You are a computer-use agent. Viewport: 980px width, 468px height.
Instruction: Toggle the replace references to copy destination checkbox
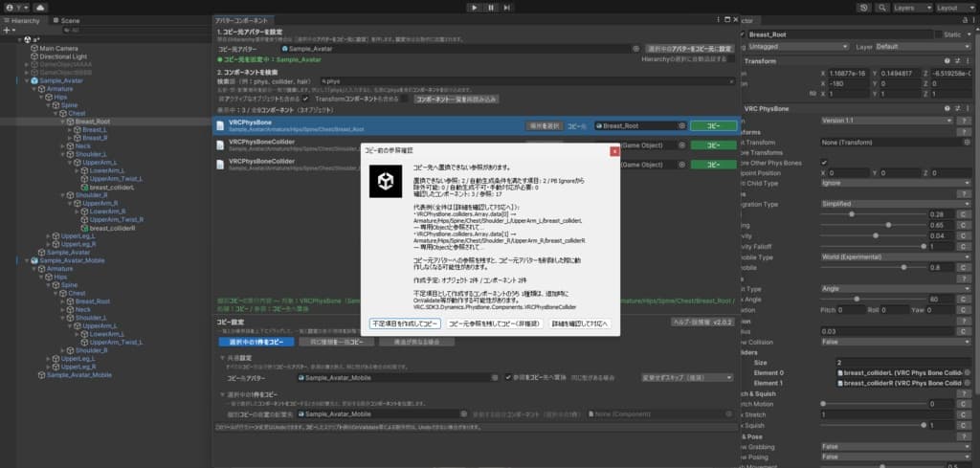(508, 378)
